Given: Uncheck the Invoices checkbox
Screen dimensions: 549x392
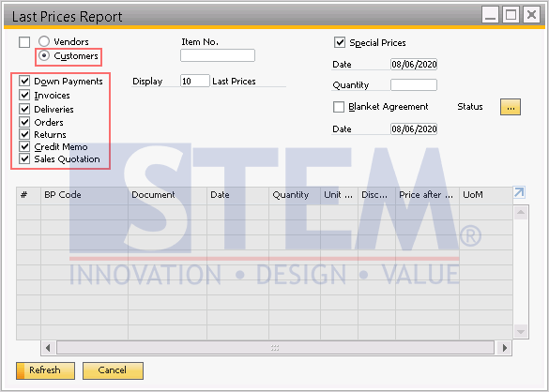Looking at the screenshot, I should pyautogui.click(x=24, y=95).
